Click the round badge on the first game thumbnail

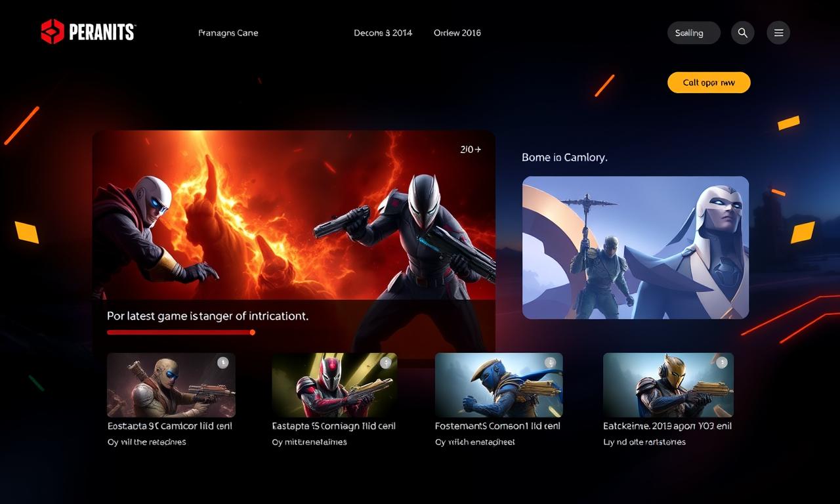(x=222, y=362)
